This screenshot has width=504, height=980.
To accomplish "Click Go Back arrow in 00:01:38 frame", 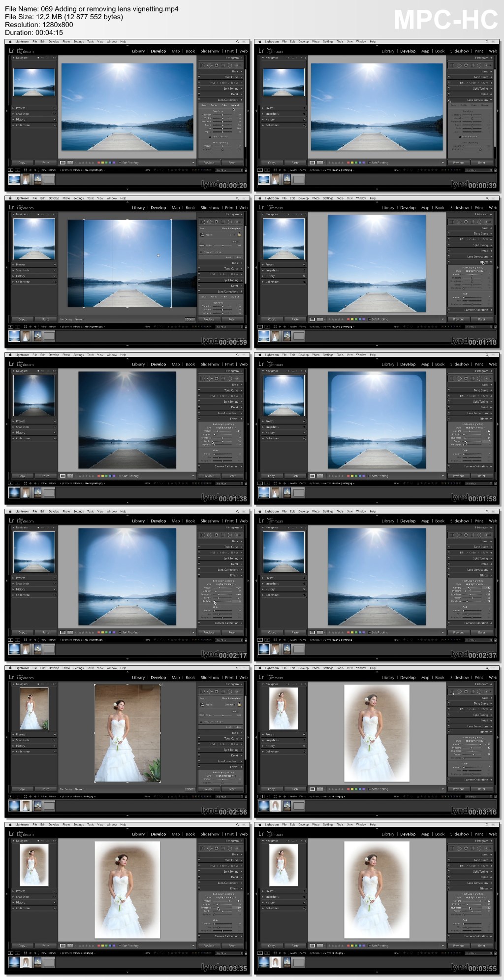I will coord(30,483).
